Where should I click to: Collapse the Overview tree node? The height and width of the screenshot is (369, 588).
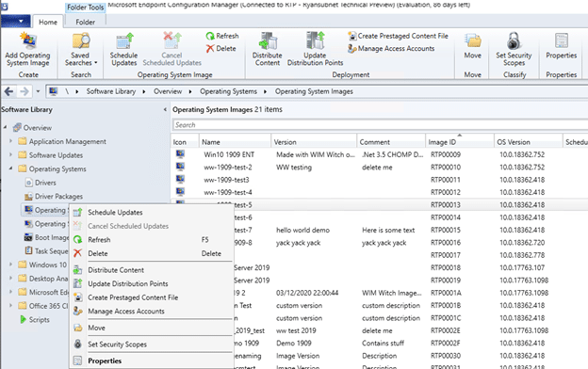pos(6,127)
